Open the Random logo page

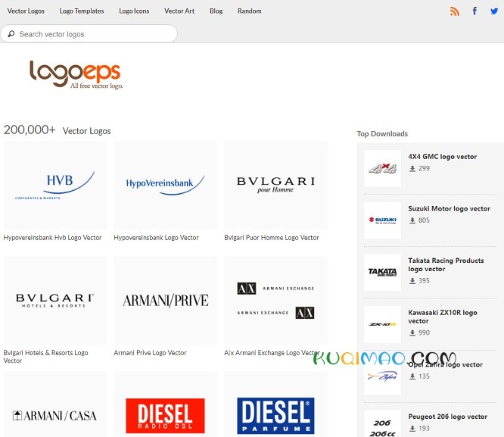250,11
